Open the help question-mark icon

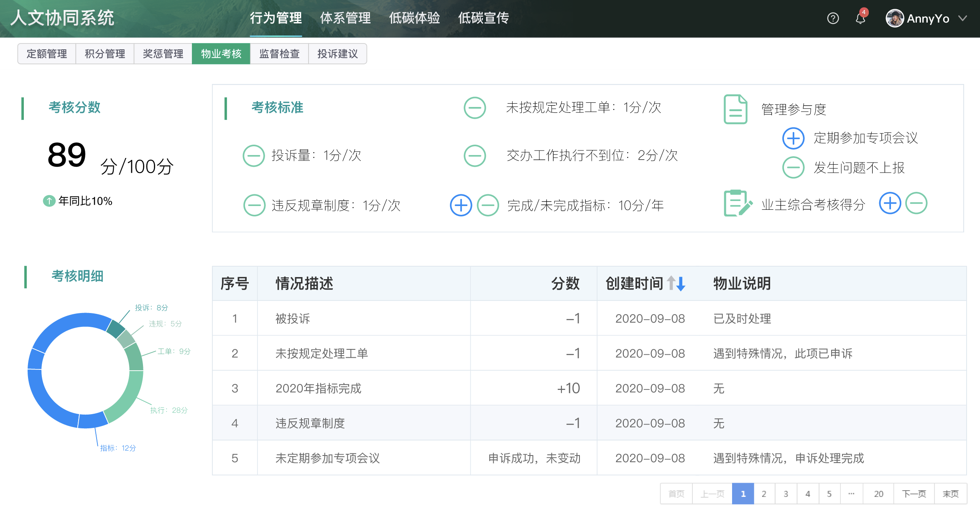(832, 18)
